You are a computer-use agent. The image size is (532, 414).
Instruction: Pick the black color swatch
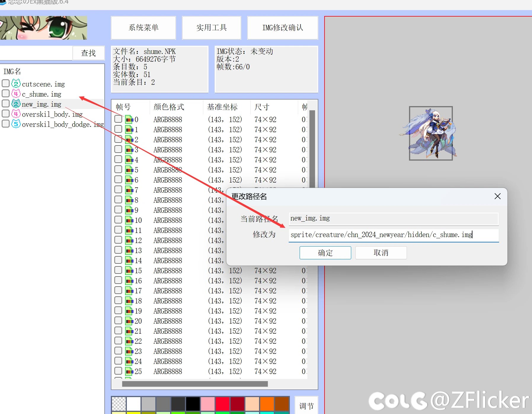click(x=193, y=404)
